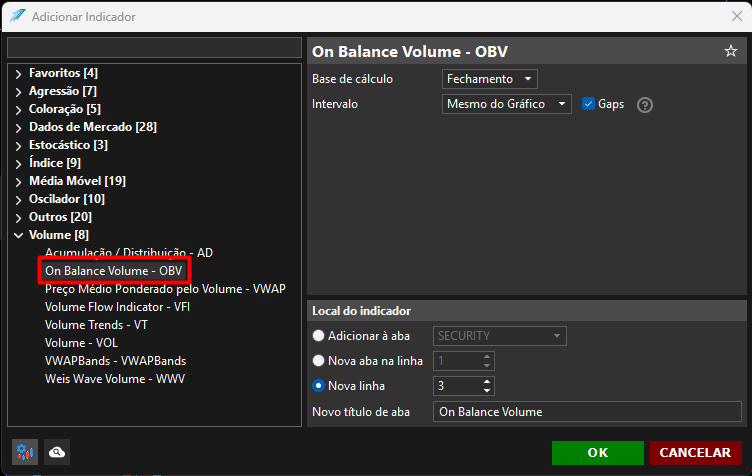The image size is (752, 476).
Task: Click the red CANCELAR button
Action: pyautogui.click(x=695, y=453)
